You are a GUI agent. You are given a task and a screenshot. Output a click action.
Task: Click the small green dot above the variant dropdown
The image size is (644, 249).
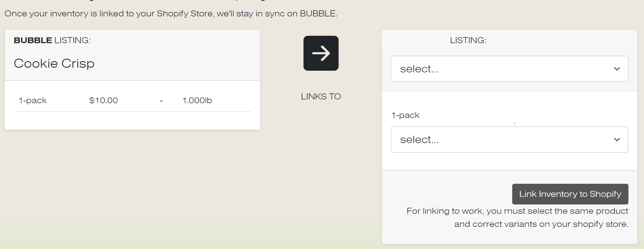[x=515, y=123]
